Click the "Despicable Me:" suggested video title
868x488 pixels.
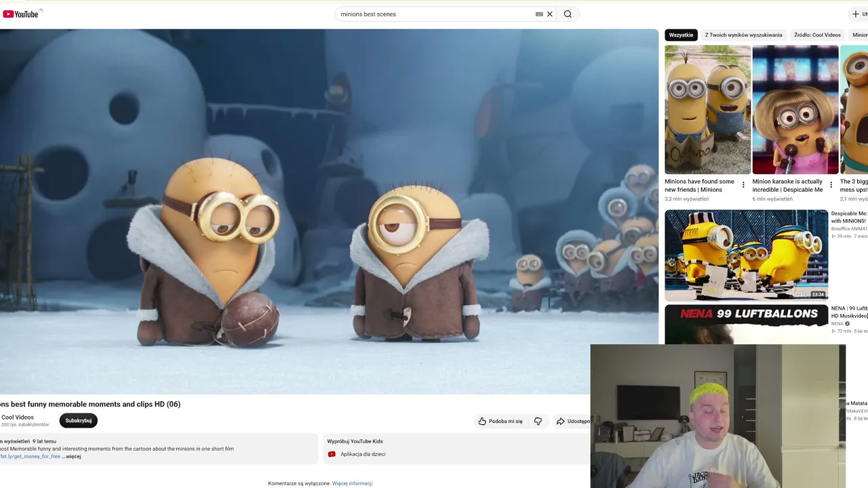point(849,217)
